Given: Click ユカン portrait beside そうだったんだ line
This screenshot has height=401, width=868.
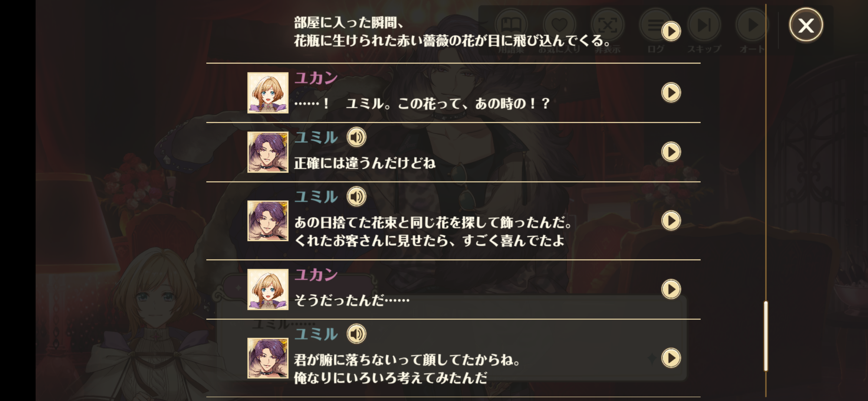Looking at the screenshot, I should coord(268,290).
